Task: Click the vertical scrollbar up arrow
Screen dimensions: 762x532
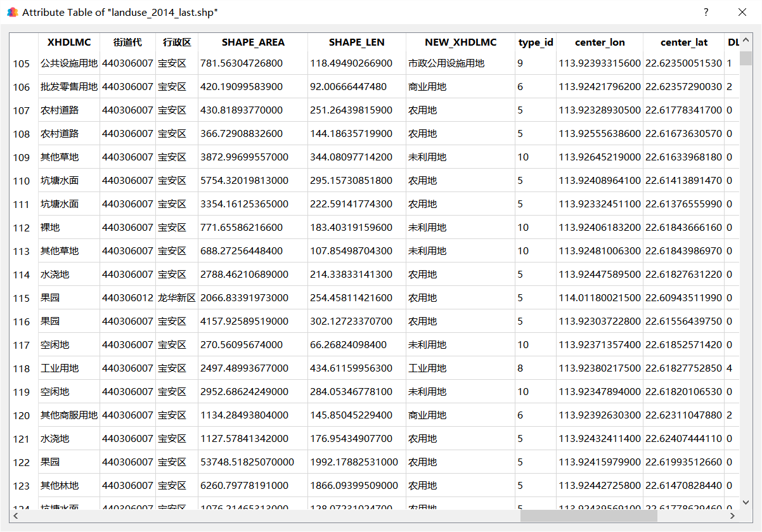Action: click(x=746, y=39)
